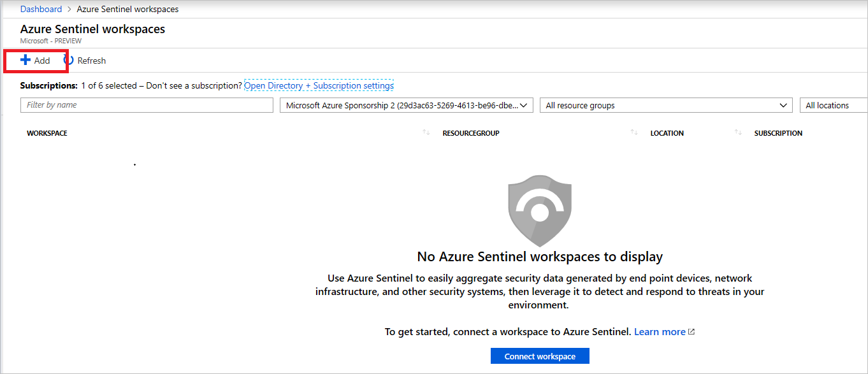Click the SUBSCRIPTION column header
This screenshot has height=374, width=868.
tap(778, 133)
